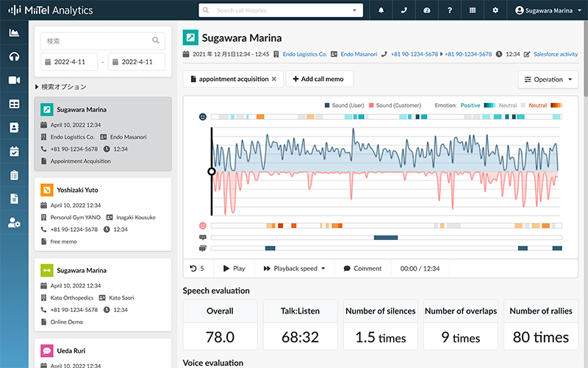
Task: Open the calendar check sidebar icon
Action: point(14,152)
